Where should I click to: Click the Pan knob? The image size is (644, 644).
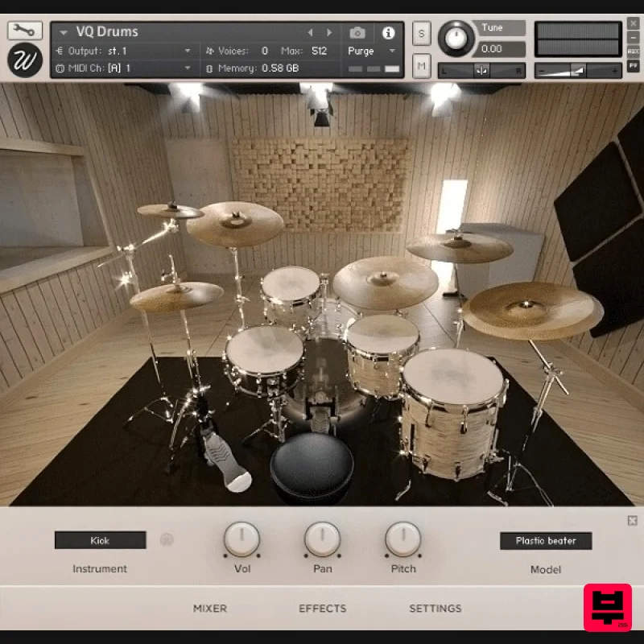click(x=322, y=539)
